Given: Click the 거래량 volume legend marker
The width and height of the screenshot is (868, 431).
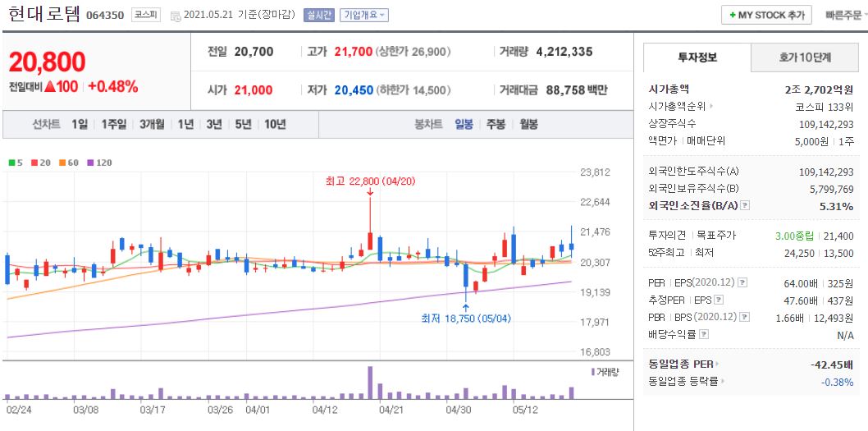Looking at the screenshot, I should click(x=593, y=372).
